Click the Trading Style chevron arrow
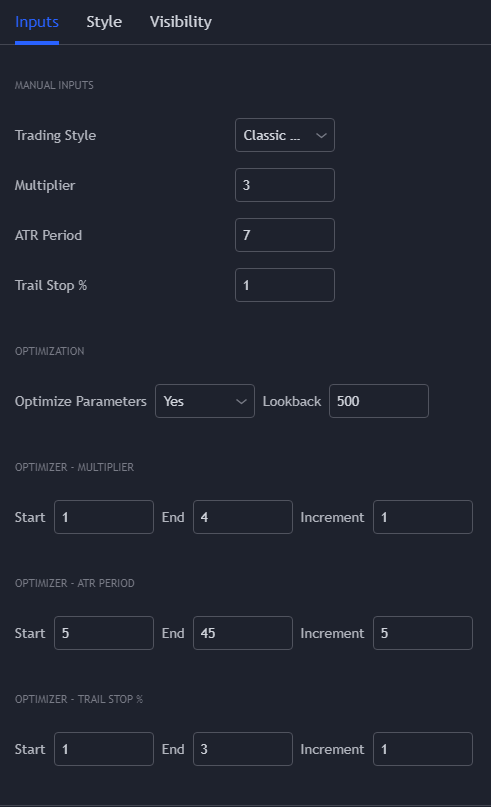 pos(321,136)
